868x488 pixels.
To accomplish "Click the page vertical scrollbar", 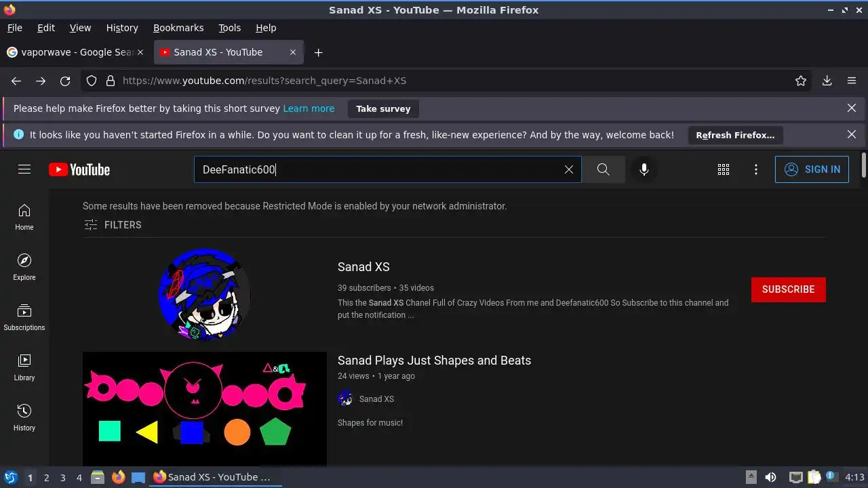I will point(863,166).
